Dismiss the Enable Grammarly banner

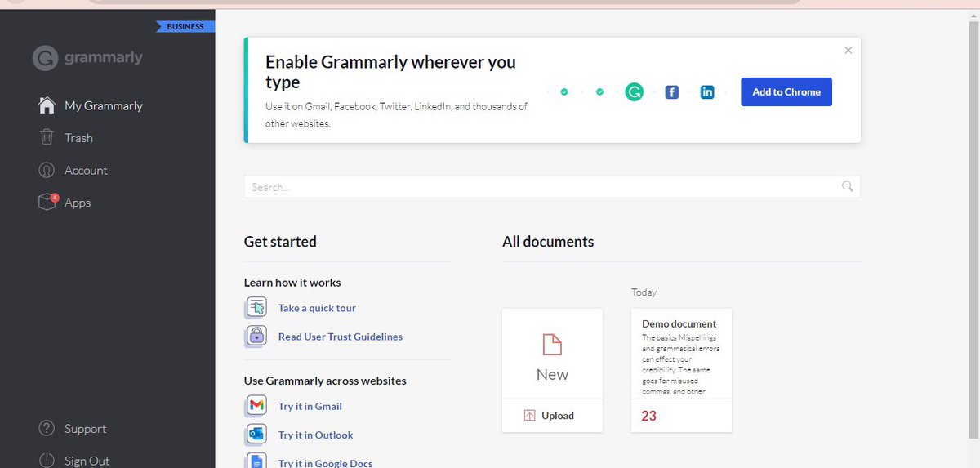(848, 50)
